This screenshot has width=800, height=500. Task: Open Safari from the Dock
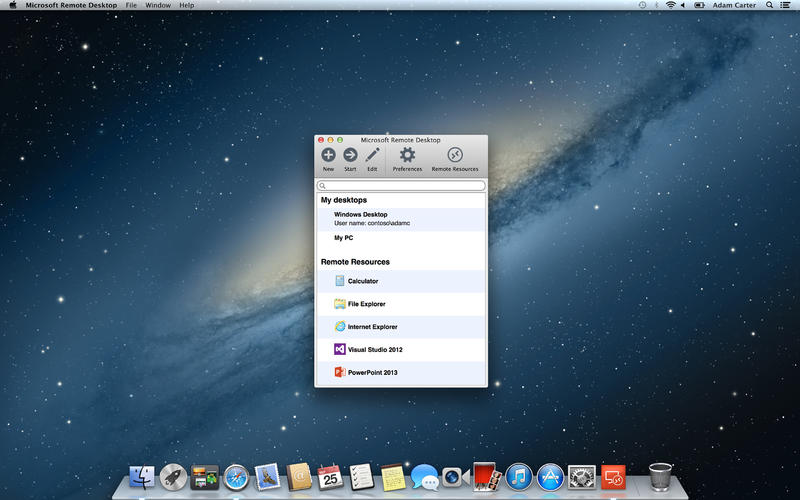(236, 477)
